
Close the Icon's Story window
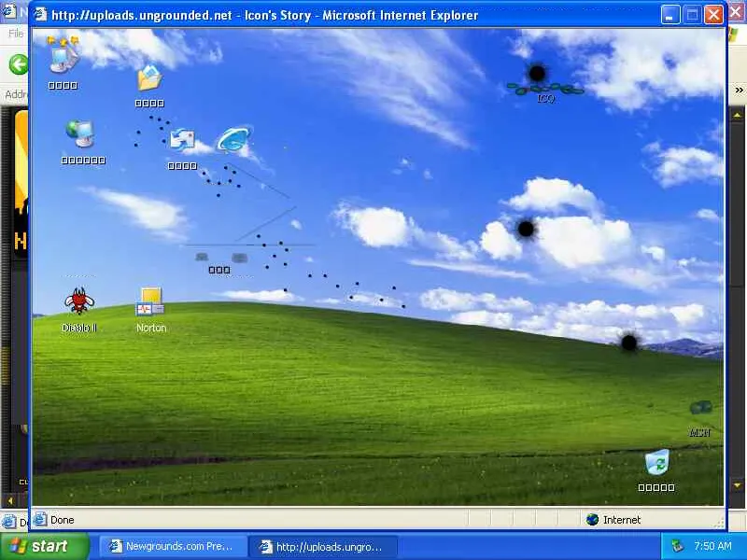point(713,15)
